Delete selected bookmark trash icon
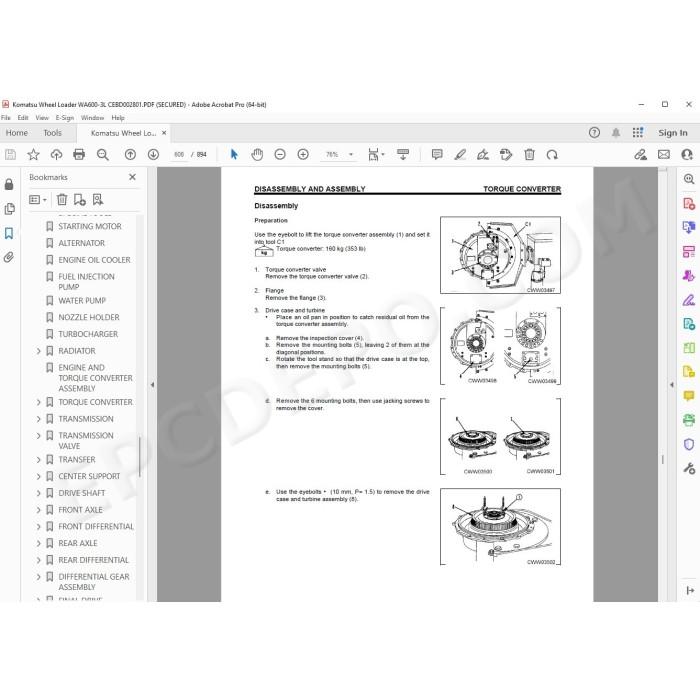The image size is (700, 700). pos(62,200)
